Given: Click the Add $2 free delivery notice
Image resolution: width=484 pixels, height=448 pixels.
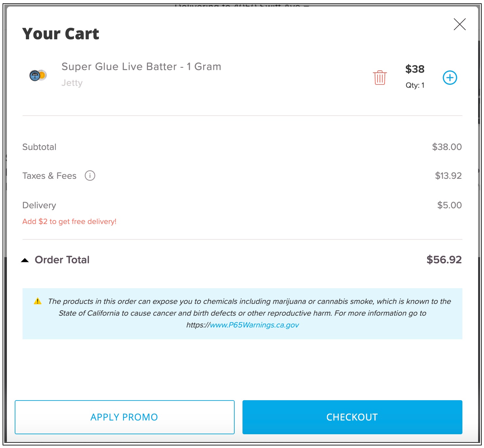Looking at the screenshot, I should pos(69,221).
